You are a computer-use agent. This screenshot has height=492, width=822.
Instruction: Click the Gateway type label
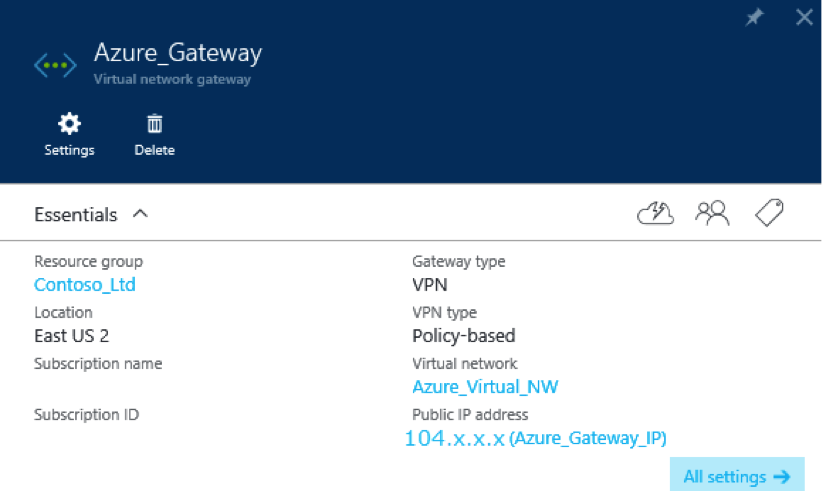(459, 261)
